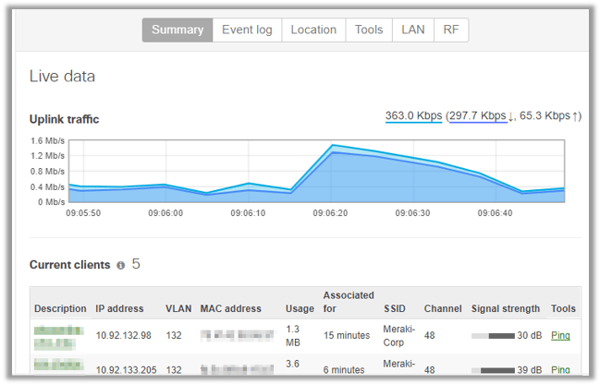
Task: Switch to the Summary tab
Action: pos(178,30)
